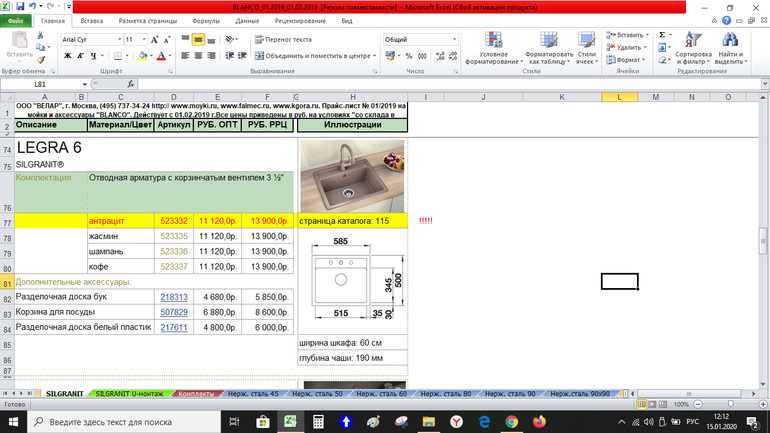Toggle the middle vertical align button

click(199, 40)
